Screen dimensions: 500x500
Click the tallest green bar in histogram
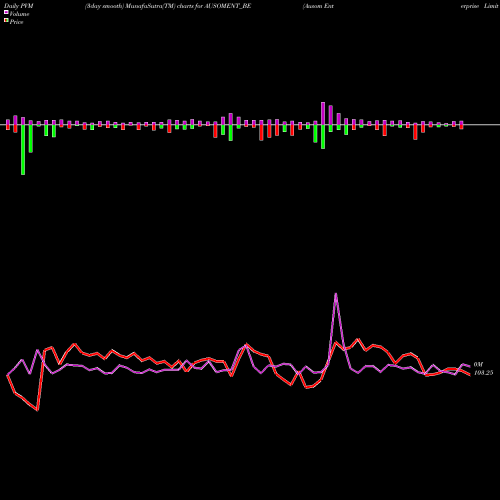(23, 150)
